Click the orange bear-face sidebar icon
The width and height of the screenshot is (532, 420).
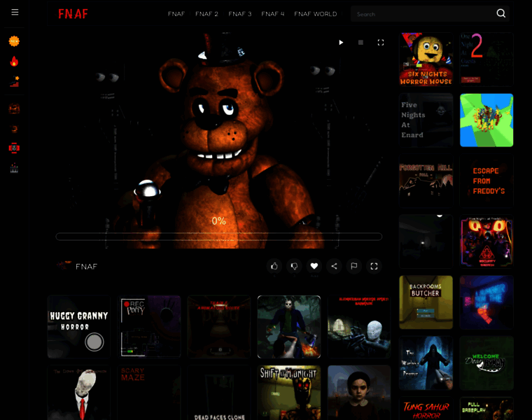(14, 109)
